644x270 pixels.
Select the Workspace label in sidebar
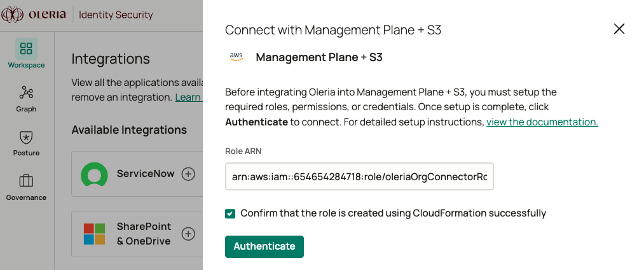pos(26,65)
